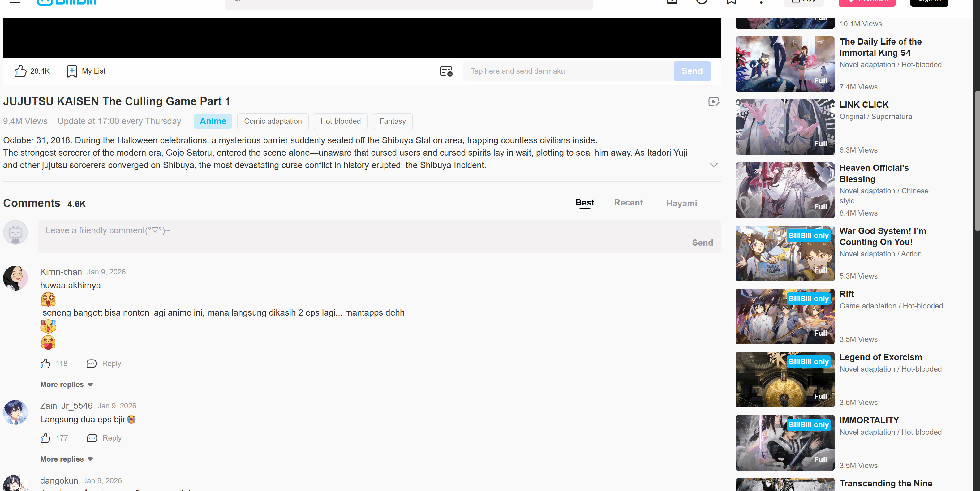Image resolution: width=980 pixels, height=491 pixels.
Task: Select the Anime category tag
Action: [213, 121]
